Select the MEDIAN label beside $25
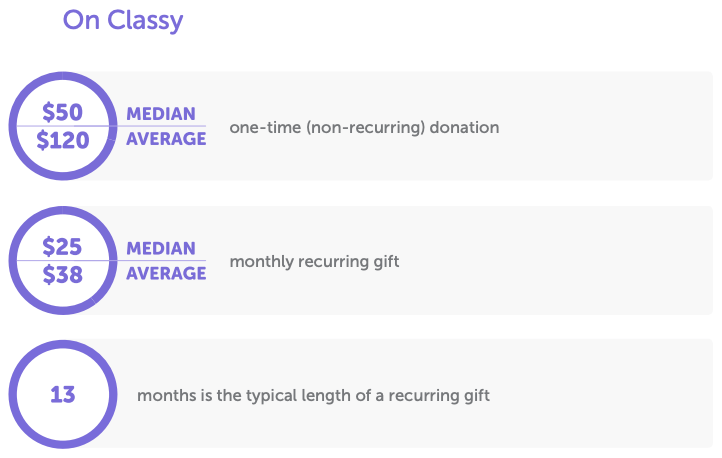This screenshot has height=458, width=722. (x=161, y=248)
